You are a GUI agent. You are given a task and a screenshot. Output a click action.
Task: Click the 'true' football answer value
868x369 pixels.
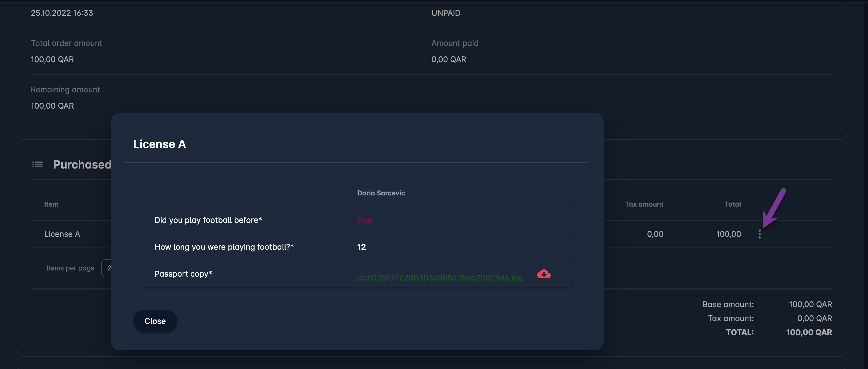[x=364, y=220]
